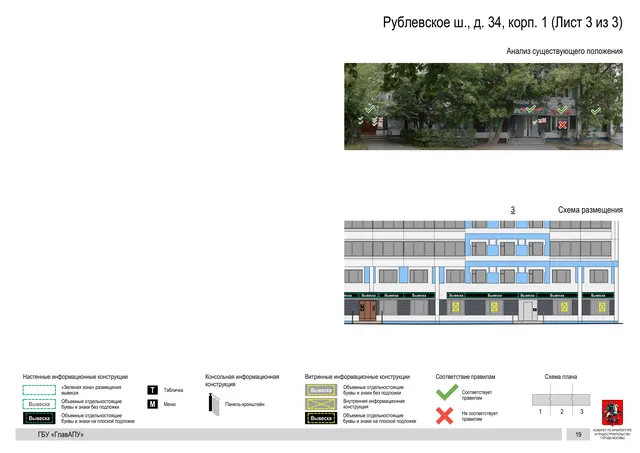Click the Табличка label
Image resolution: width=640 pixels, height=453 pixels.
coord(173,390)
